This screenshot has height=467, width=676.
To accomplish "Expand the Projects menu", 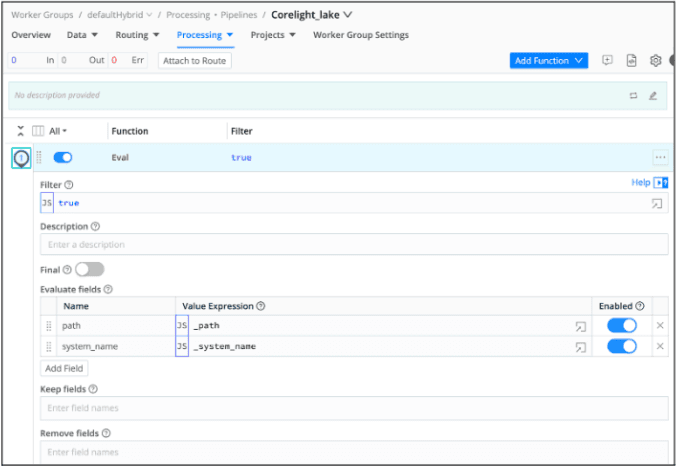I will coord(273,35).
